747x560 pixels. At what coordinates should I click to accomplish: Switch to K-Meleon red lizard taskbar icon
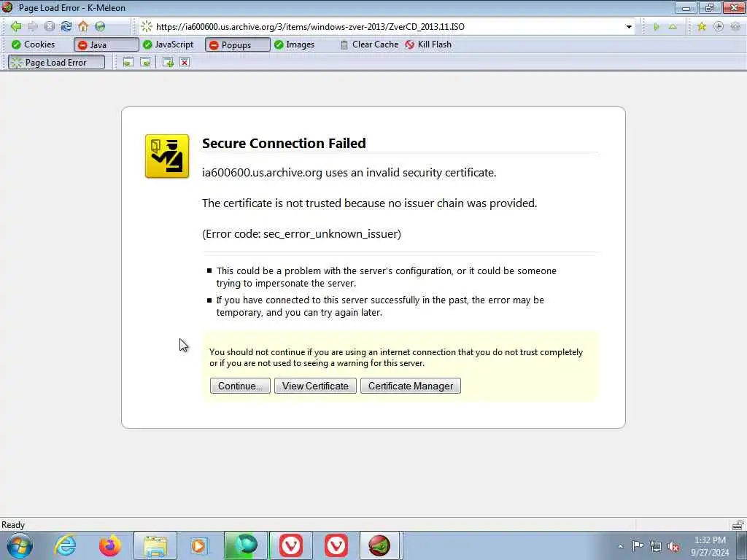[x=379, y=545]
